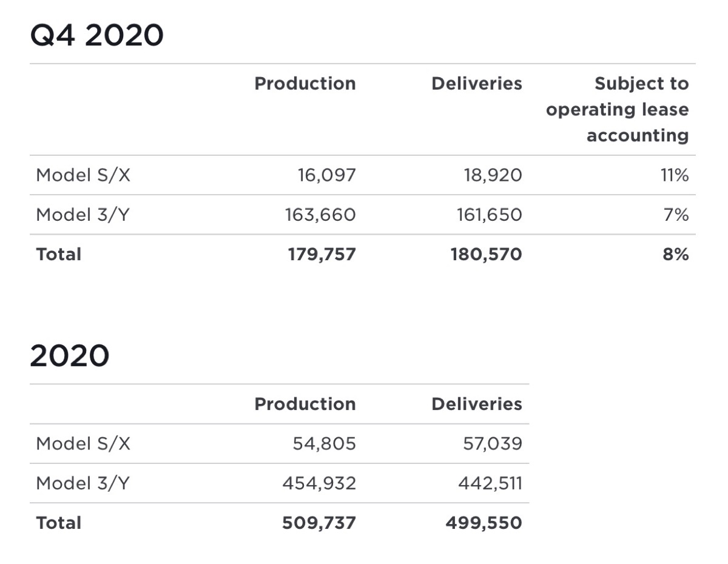The width and height of the screenshot is (728, 564).
Task: Click the 442,511 annual deliveries cell
Action: [491, 483]
